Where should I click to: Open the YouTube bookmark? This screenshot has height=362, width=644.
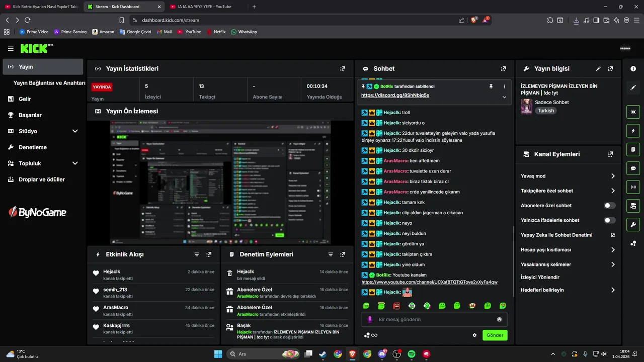[x=189, y=32]
